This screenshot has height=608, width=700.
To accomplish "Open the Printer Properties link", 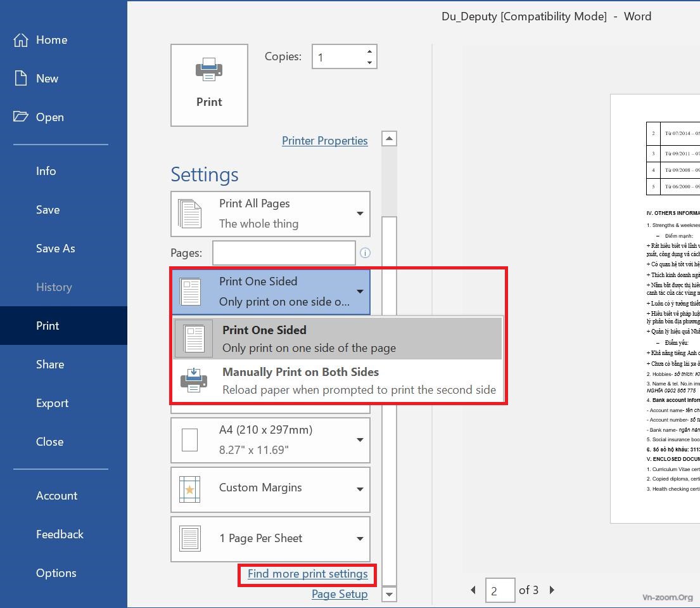I will [324, 141].
